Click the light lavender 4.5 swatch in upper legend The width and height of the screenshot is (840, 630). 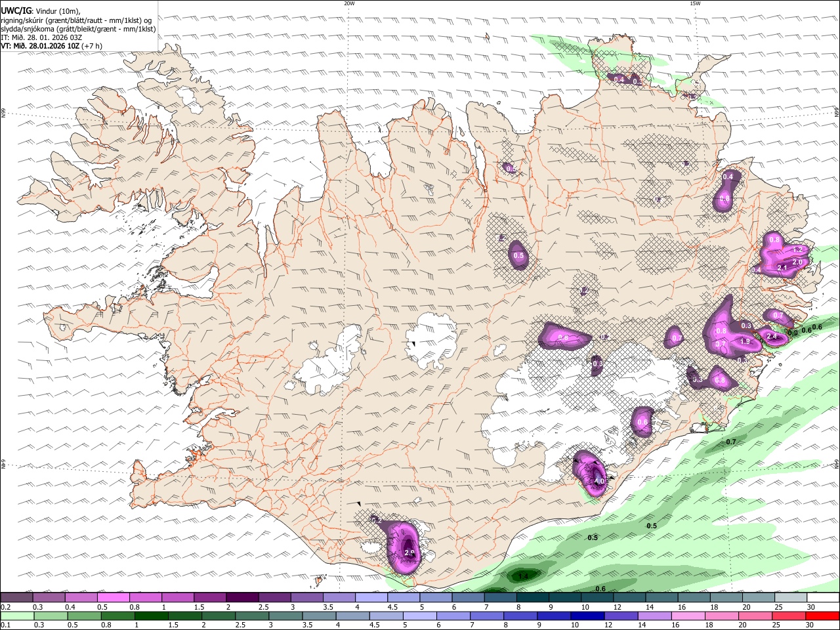pyautogui.click(x=404, y=597)
